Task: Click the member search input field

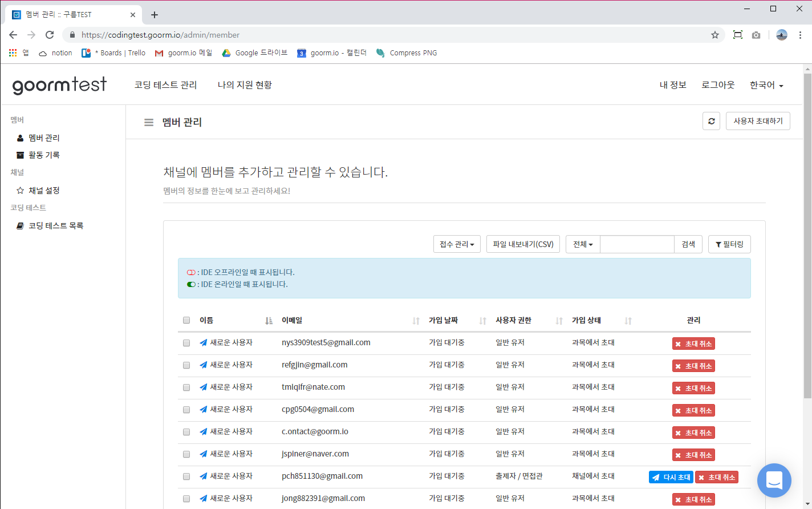Action: (637, 244)
